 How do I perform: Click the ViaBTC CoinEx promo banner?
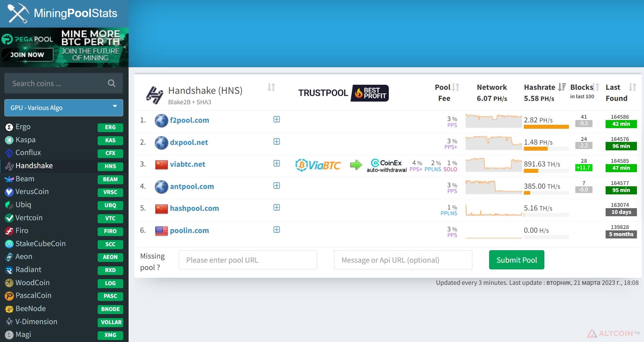coord(351,165)
